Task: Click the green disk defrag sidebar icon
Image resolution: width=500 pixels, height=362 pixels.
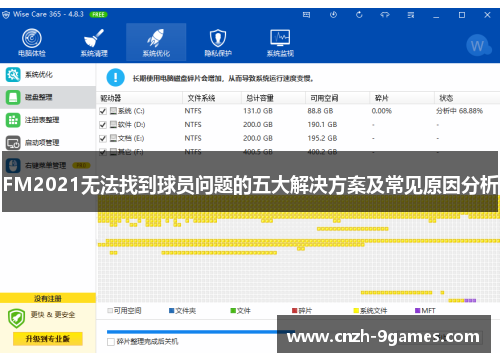Action: pos(13,97)
